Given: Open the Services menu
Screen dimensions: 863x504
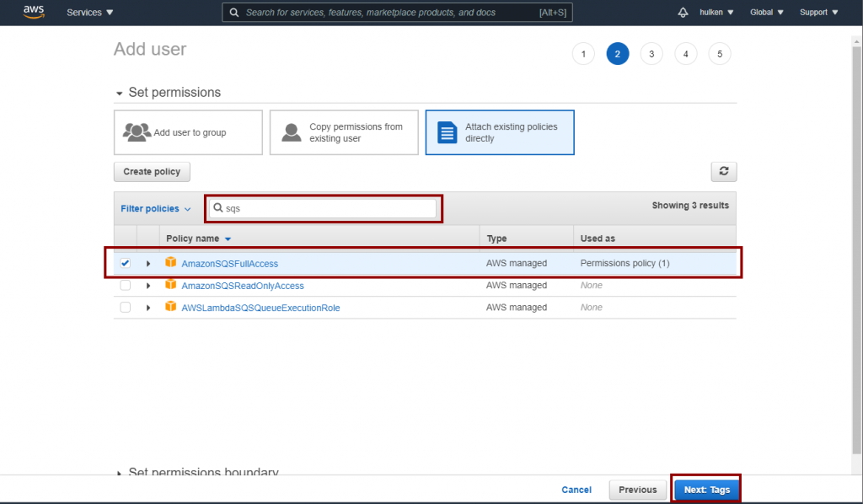Looking at the screenshot, I should (89, 13).
